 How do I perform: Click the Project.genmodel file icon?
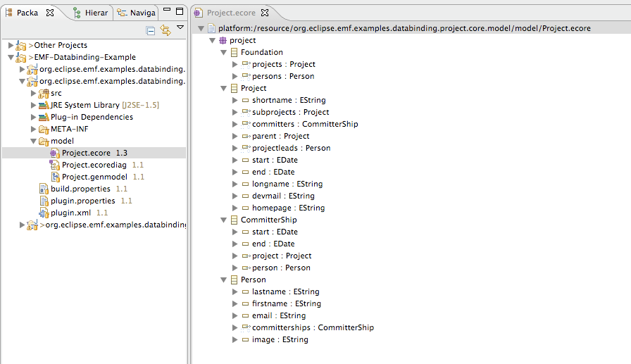pos(55,177)
